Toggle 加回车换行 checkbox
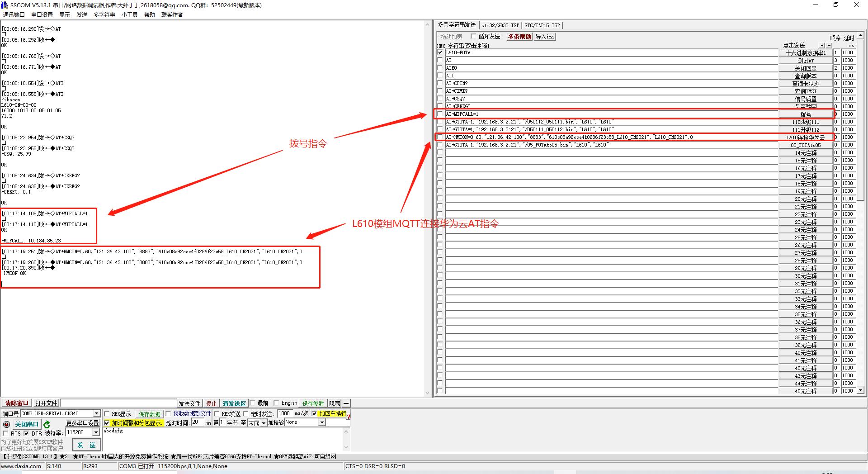The height and width of the screenshot is (474, 868). click(x=314, y=413)
